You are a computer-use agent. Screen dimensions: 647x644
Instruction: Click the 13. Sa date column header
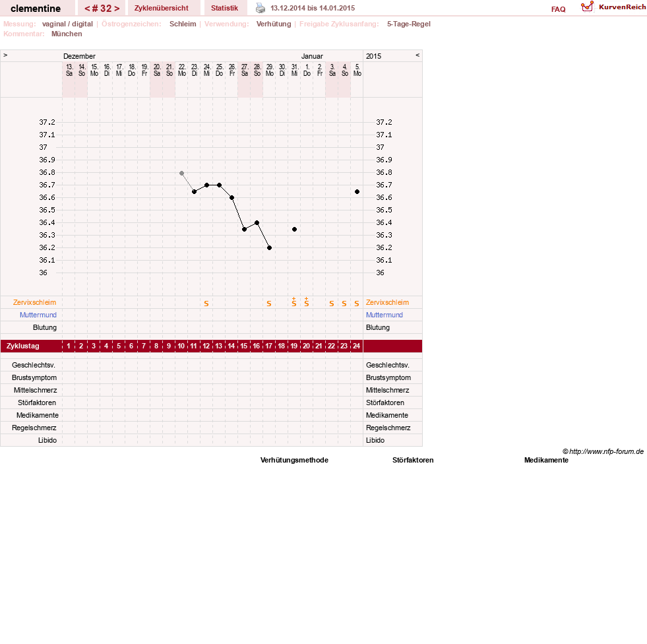(69, 70)
